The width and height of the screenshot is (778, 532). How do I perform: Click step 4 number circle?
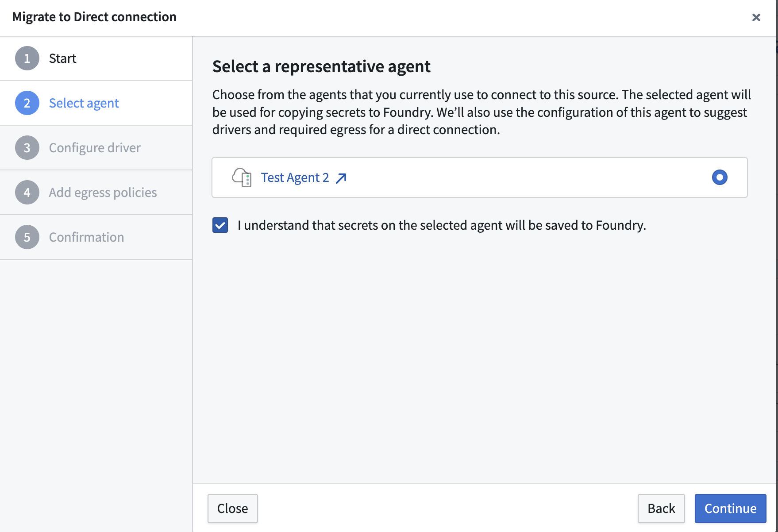click(27, 193)
